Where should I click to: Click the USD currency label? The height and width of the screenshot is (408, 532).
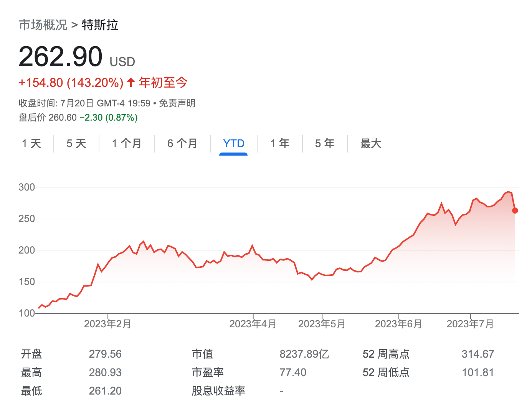pos(122,62)
